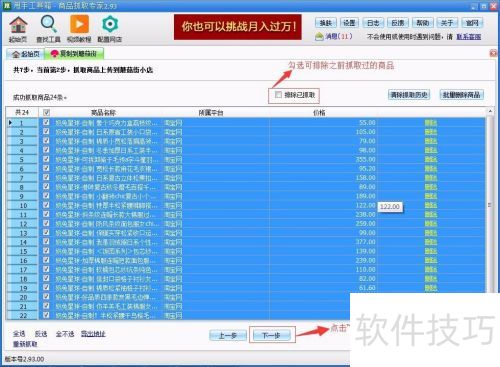Click 全选 to select all items
This screenshot has height=367, width=500.
19,333
